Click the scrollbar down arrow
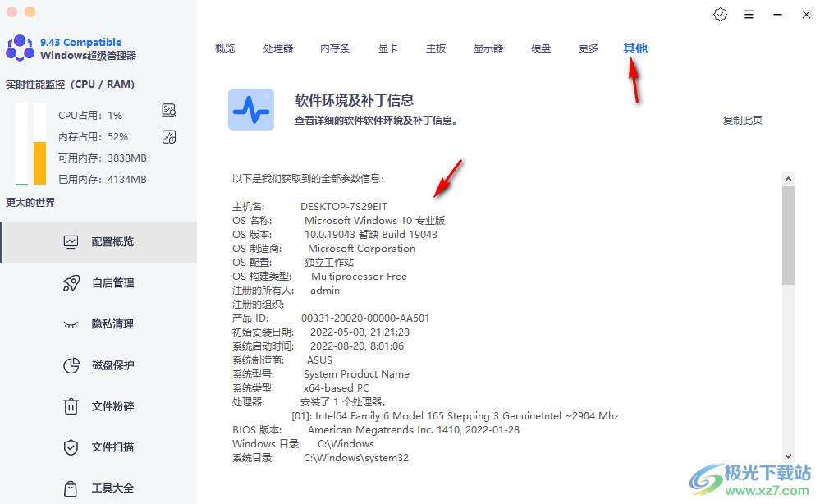Screen dimensions: 820x504 click(789, 456)
